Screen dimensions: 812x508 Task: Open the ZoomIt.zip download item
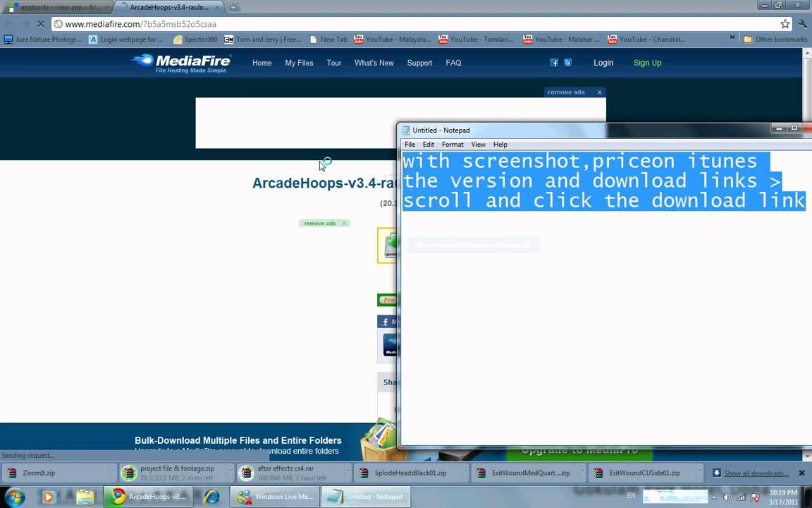pyautogui.click(x=54, y=473)
